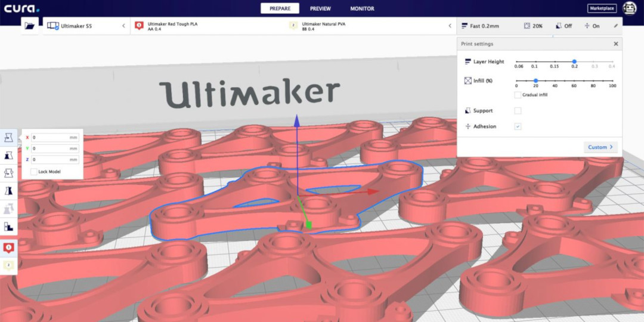Click the support Off summary icon
Viewport: 644px width, 322px height.
[559, 26]
